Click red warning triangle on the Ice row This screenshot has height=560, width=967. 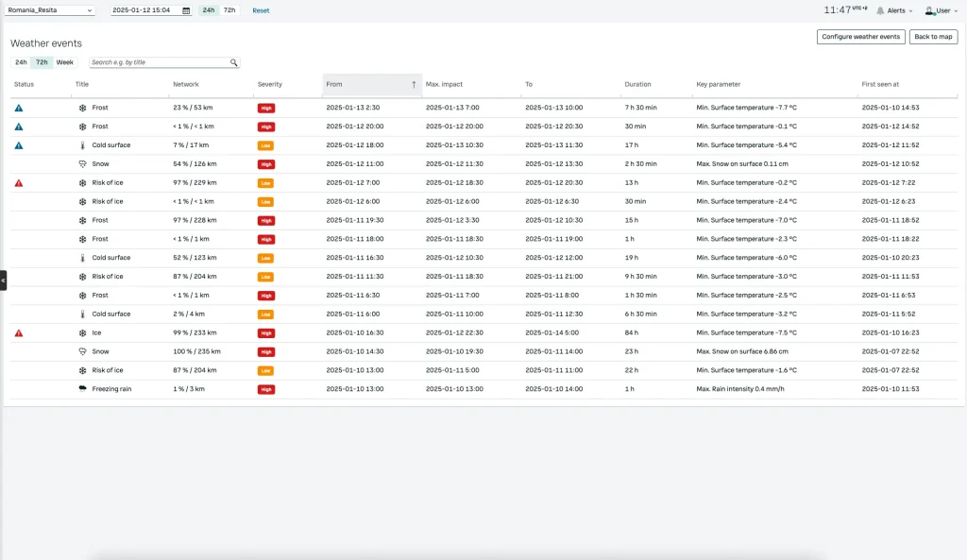(x=19, y=333)
